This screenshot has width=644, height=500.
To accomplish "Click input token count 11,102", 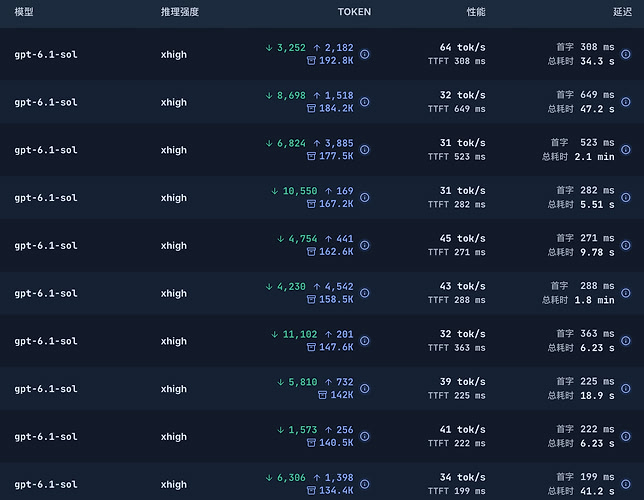I will pos(300,334).
